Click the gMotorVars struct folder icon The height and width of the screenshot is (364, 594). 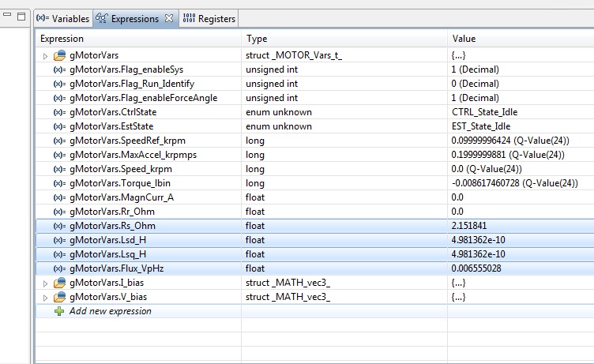tap(59, 56)
